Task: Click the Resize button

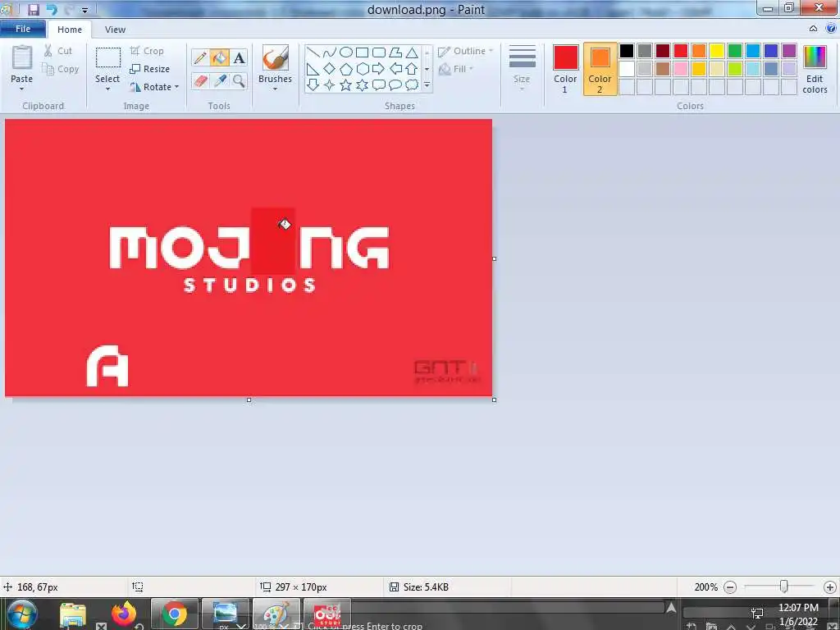Action: (x=150, y=69)
